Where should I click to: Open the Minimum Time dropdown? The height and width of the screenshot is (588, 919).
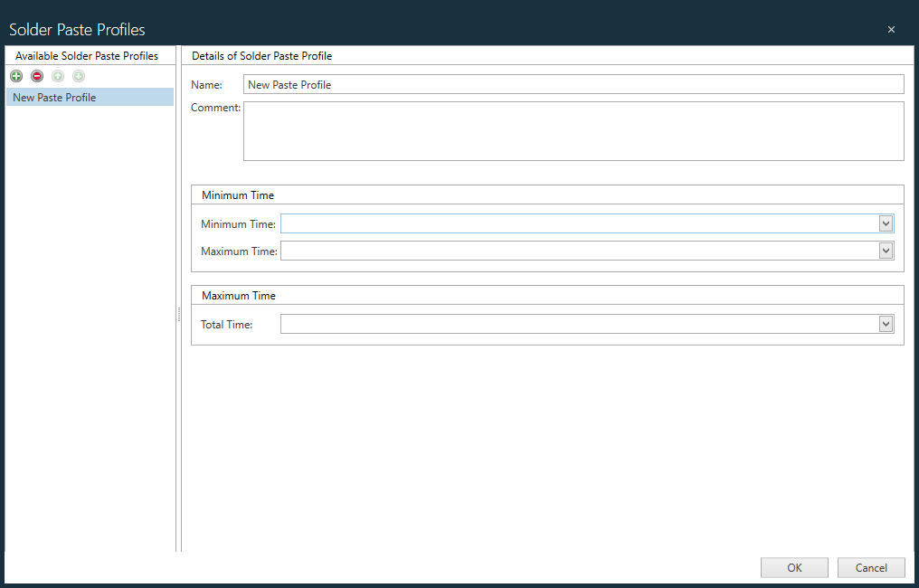click(886, 223)
